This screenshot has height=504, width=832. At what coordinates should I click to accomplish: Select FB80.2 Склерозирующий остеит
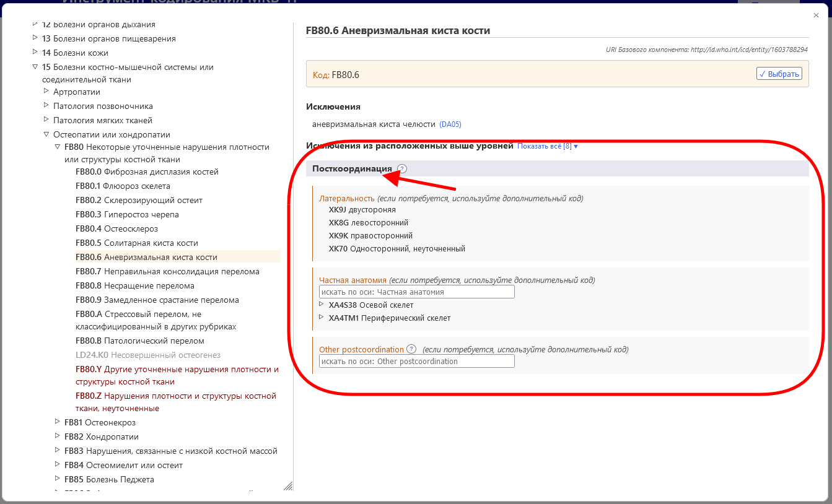pyautogui.click(x=139, y=200)
